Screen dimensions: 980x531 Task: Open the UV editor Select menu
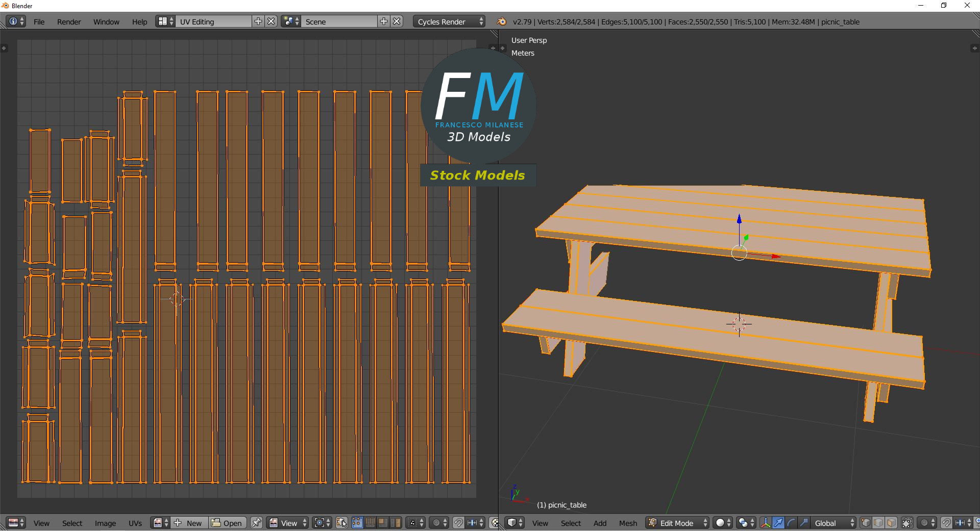tap(72, 523)
